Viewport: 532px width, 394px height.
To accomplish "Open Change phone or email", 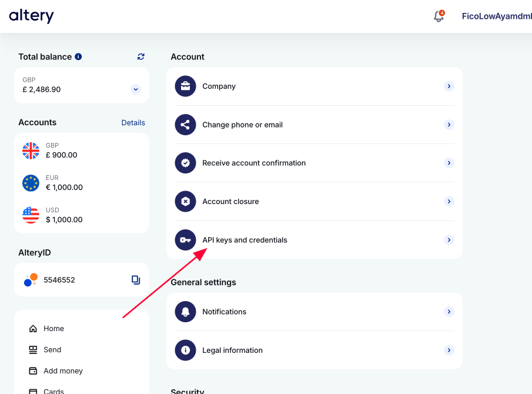I will pos(314,125).
